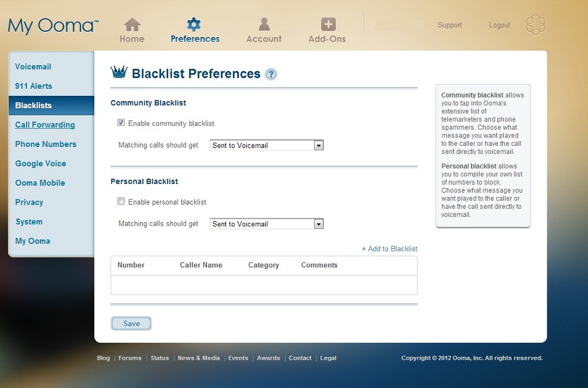Open Google Voice settings

[41, 164]
